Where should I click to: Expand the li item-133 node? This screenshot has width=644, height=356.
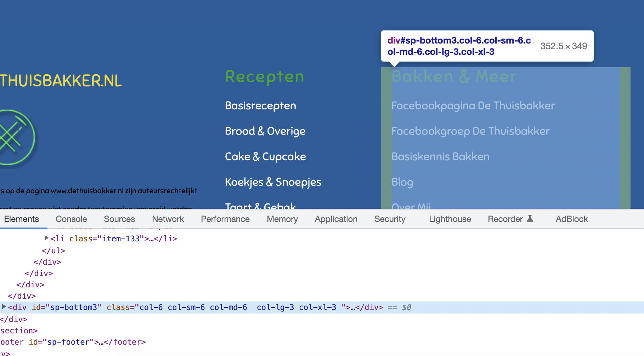(x=46, y=238)
